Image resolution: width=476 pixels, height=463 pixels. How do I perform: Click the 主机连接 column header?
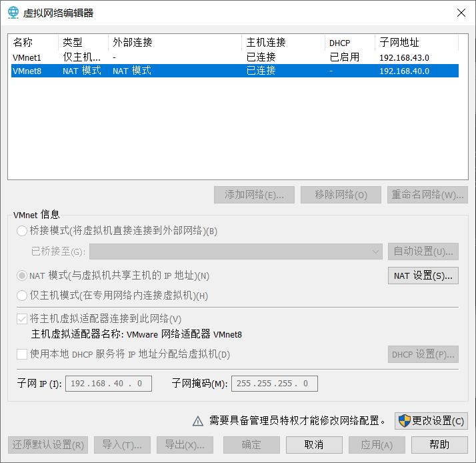click(283, 43)
